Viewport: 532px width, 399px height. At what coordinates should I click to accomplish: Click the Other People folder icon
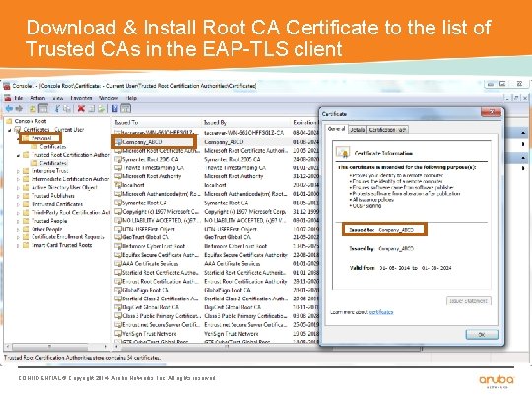(26, 229)
